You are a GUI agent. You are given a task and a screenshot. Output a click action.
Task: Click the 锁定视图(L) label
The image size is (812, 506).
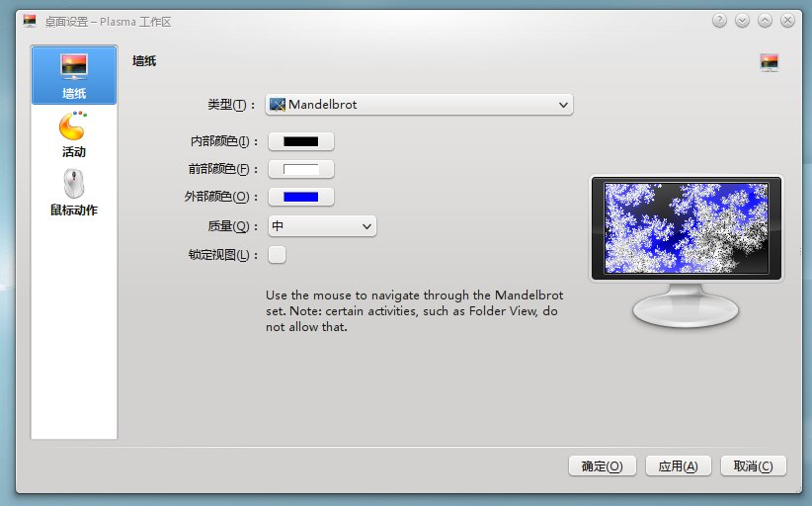222,255
